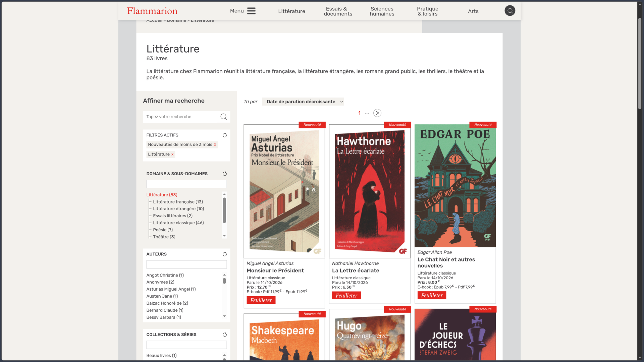Remove 'Nouveautés de moins de 3 mois' filter

click(215, 145)
